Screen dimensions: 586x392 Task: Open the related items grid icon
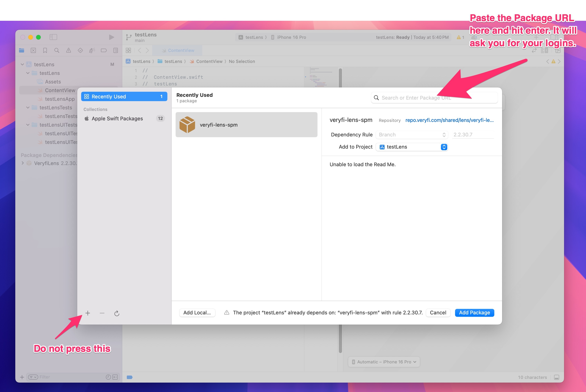pos(128,51)
